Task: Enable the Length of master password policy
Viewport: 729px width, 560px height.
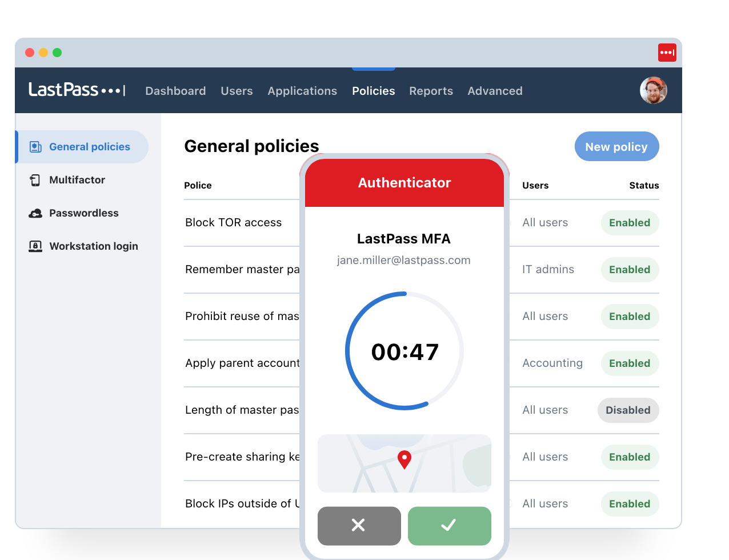Action: point(628,410)
